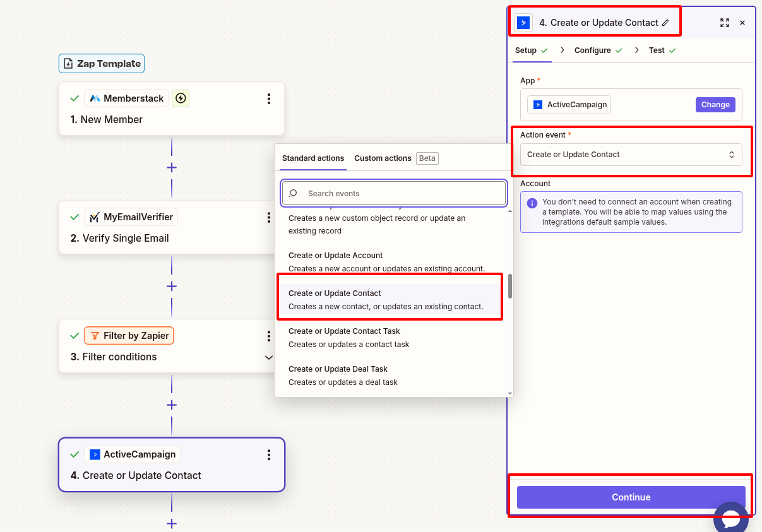Click inside the Search events field
The width and height of the screenshot is (762, 532).
pos(394,192)
